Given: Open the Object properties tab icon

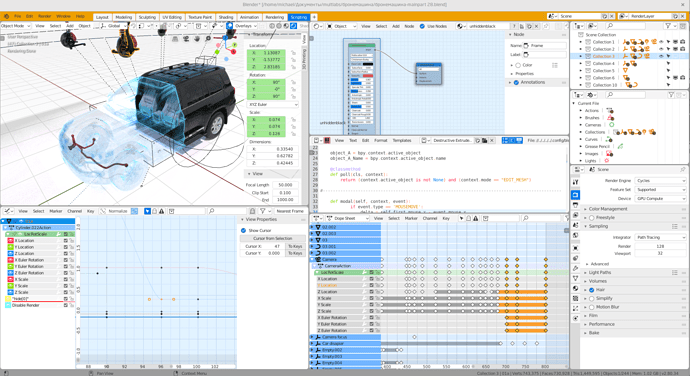Looking at the screenshot, I should [576, 248].
